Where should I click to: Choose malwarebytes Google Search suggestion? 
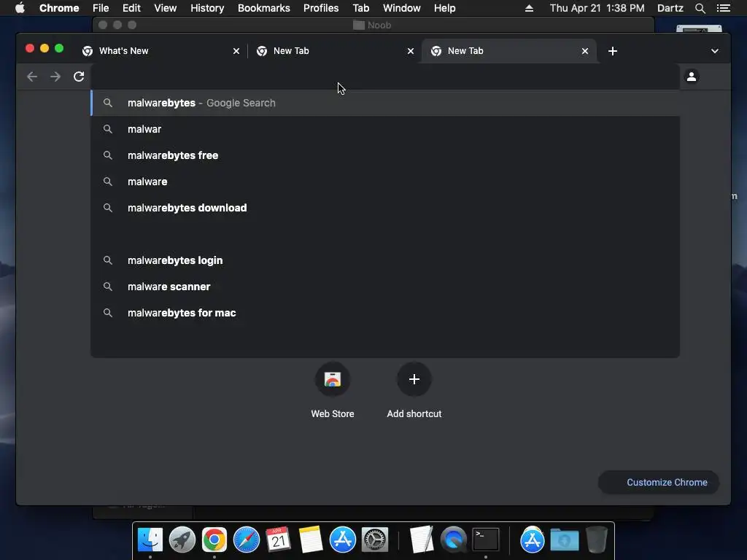point(385,103)
